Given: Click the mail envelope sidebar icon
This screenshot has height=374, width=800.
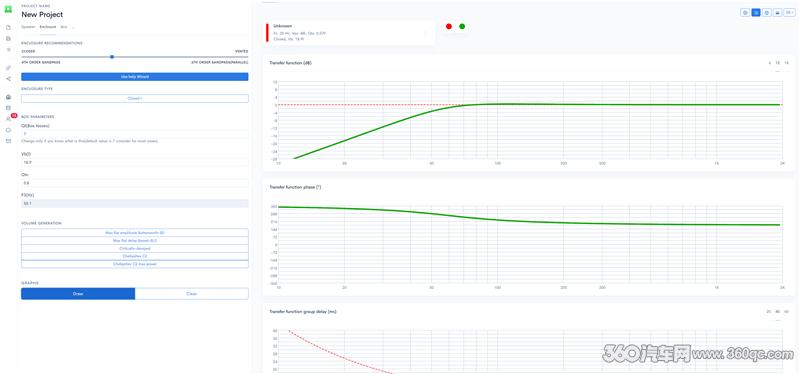Looking at the screenshot, I should point(8,141).
